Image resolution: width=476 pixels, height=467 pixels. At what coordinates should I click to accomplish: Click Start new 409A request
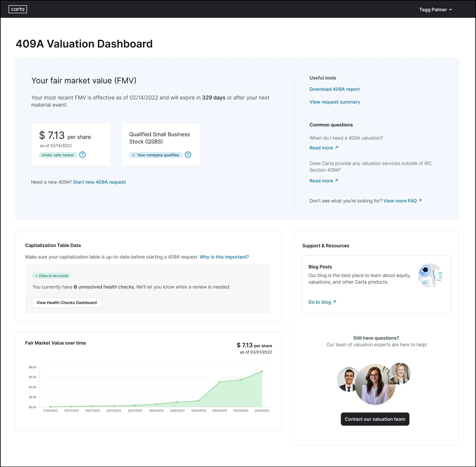pyautogui.click(x=99, y=182)
